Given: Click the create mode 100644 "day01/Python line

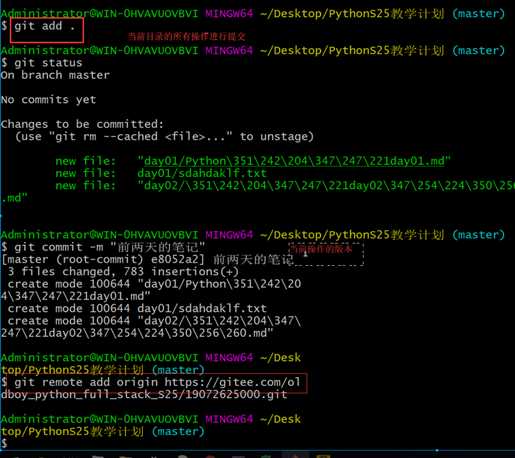Looking at the screenshot, I should [154, 284].
